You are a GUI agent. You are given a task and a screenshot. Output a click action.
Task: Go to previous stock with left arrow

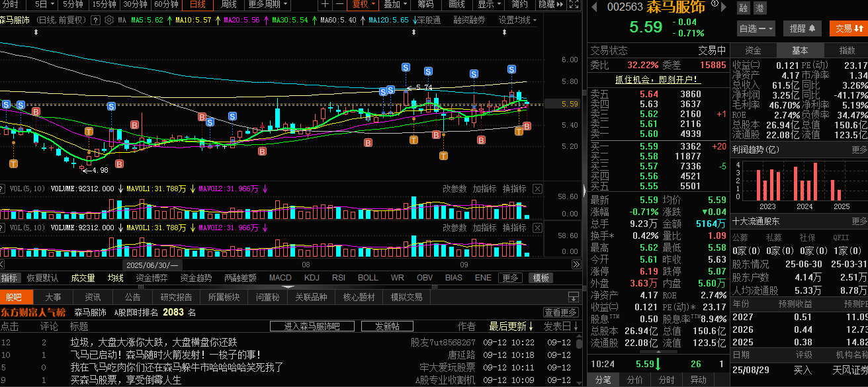(594, 8)
